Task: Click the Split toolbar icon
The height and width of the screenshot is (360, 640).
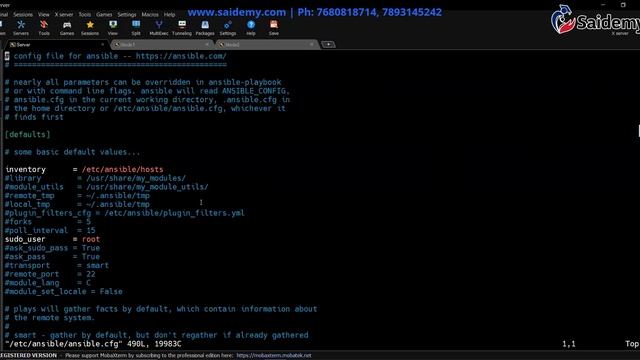Action: pos(136,28)
